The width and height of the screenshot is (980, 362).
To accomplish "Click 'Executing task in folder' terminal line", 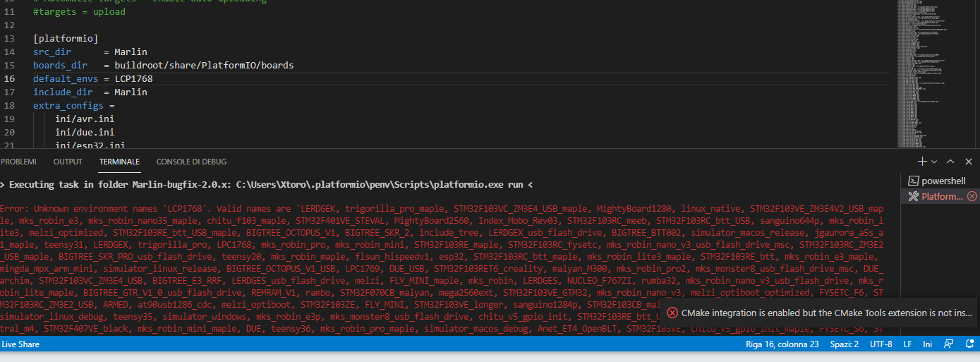I will 266,184.
